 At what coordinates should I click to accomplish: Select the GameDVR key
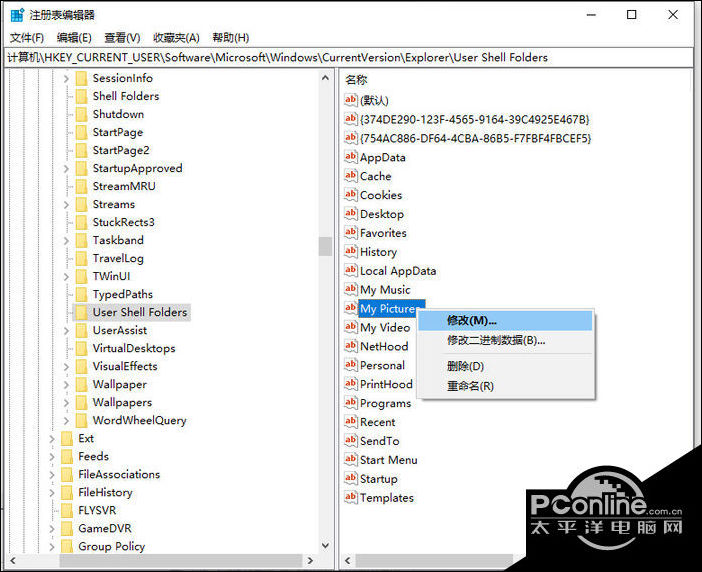[105, 529]
